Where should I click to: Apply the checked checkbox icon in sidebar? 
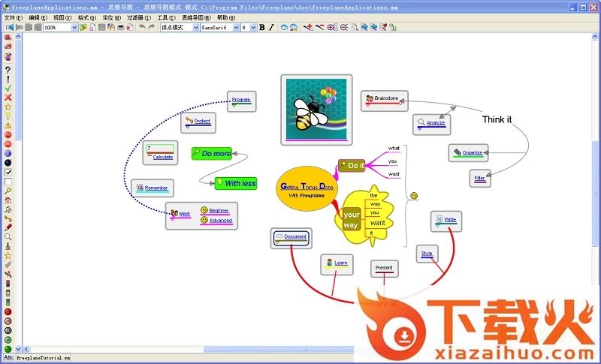point(8,172)
